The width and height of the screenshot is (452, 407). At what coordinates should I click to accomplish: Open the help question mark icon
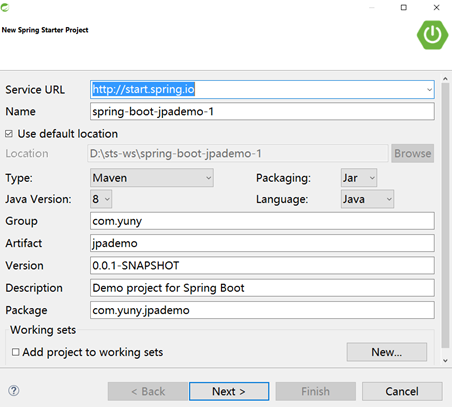pyautogui.click(x=14, y=391)
